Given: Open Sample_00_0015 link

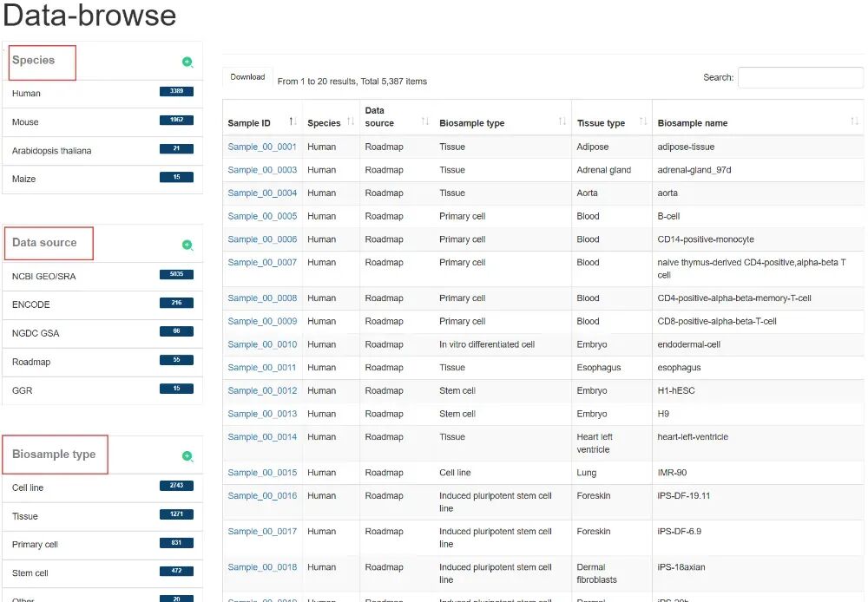Looking at the screenshot, I should point(262,473).
